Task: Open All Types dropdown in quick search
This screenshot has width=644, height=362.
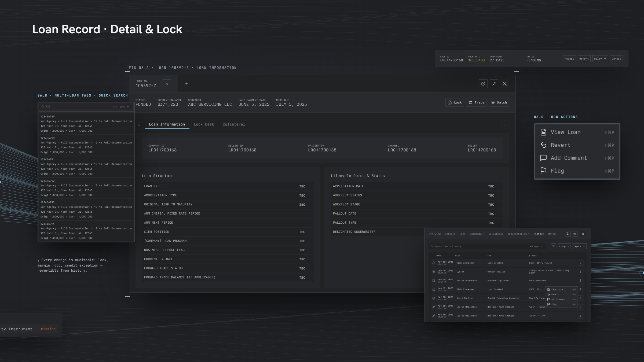Action: coord(121,106)
